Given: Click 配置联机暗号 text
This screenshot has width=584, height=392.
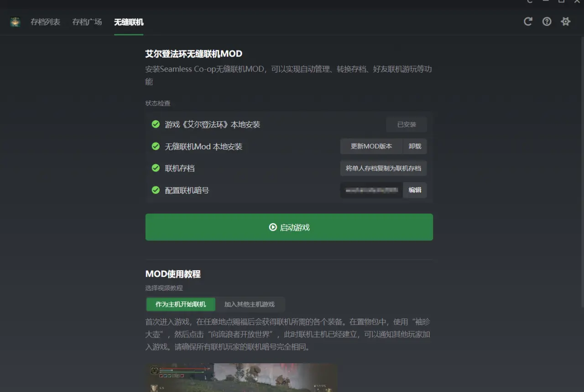Looking at the screenshot, I should (187, 190).
